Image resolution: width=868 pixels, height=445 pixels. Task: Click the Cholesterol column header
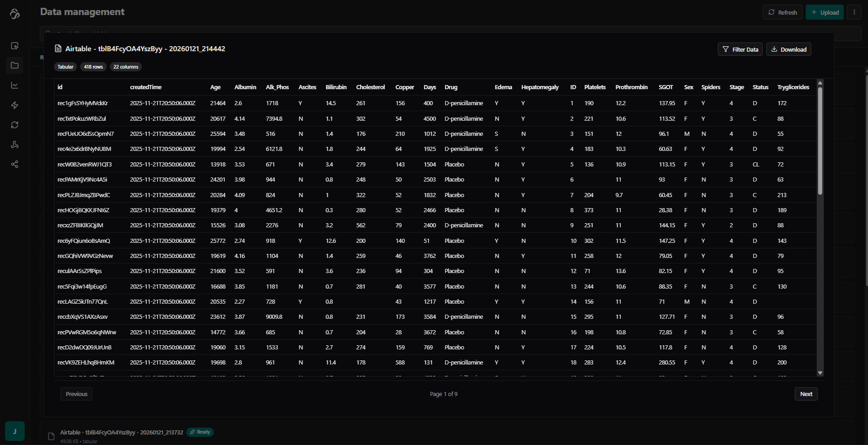pos(370,87)
